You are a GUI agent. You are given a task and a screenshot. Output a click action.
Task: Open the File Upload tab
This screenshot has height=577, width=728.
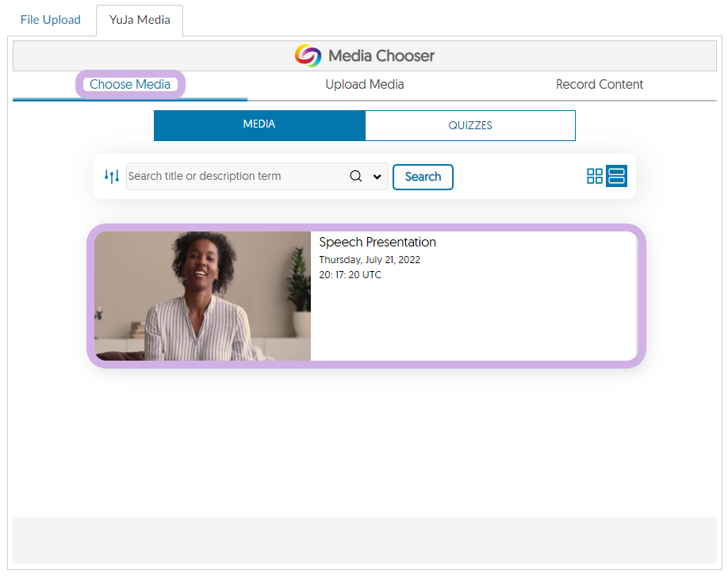click(51, 20)
